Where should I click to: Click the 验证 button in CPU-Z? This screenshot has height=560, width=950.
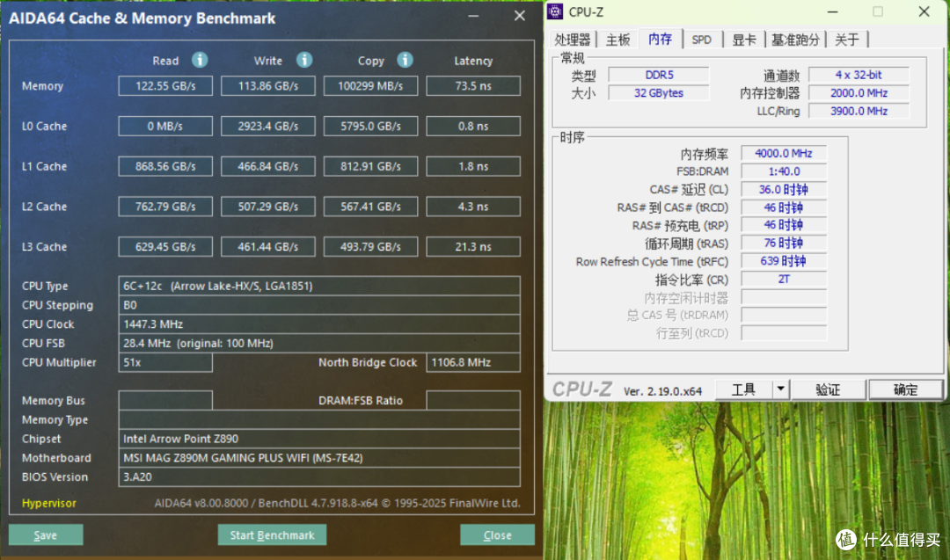pos(829,389)
